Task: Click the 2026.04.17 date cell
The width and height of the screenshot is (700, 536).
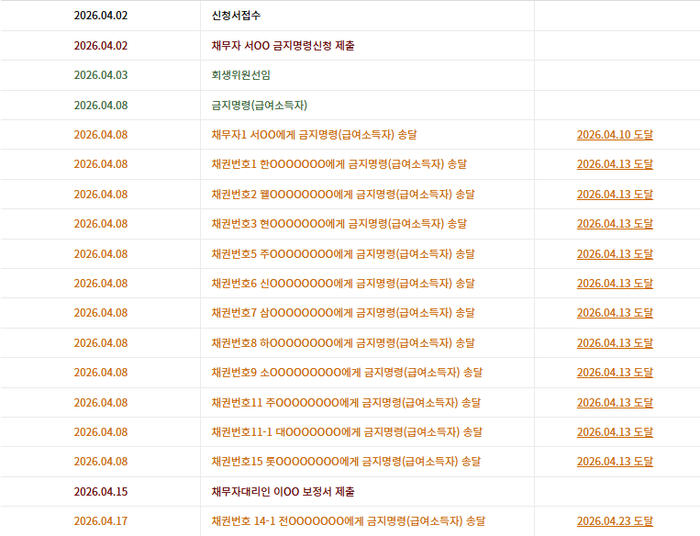Action: [x=101, y=521]
